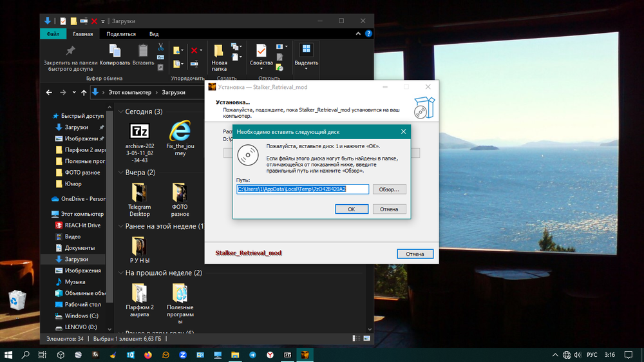Click the Browse button beside the path

click(389, 189)
